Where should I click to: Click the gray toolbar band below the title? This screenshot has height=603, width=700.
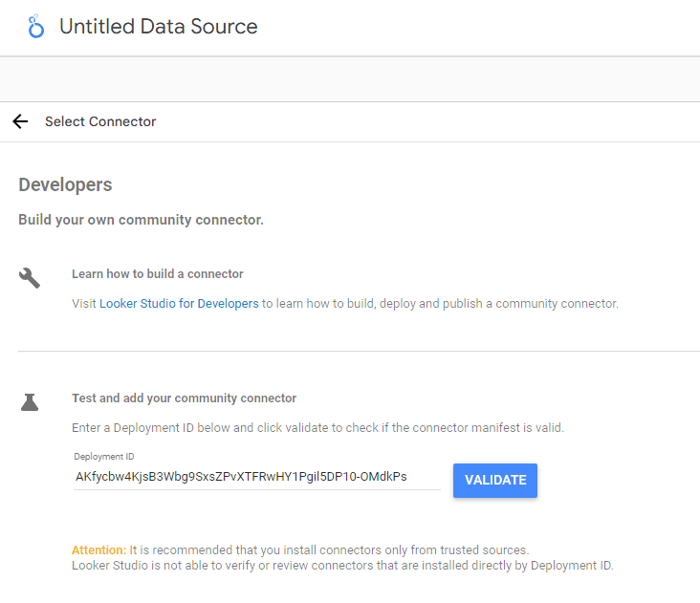[350, 78]
